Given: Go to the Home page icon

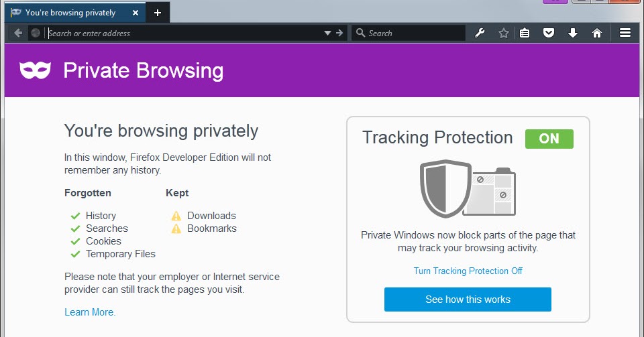Looking at the screenshot, I should coord(597,33).
